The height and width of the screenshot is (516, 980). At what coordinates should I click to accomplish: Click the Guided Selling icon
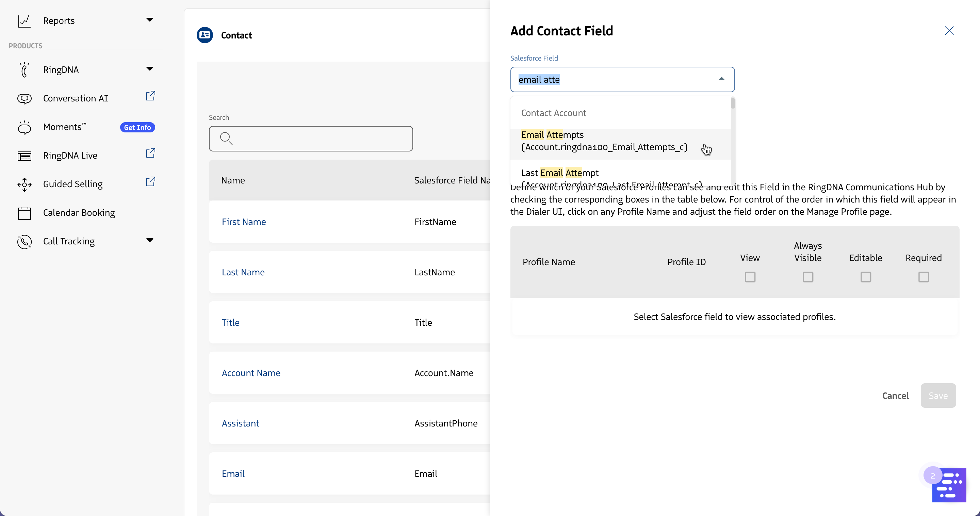coord(24,184)
